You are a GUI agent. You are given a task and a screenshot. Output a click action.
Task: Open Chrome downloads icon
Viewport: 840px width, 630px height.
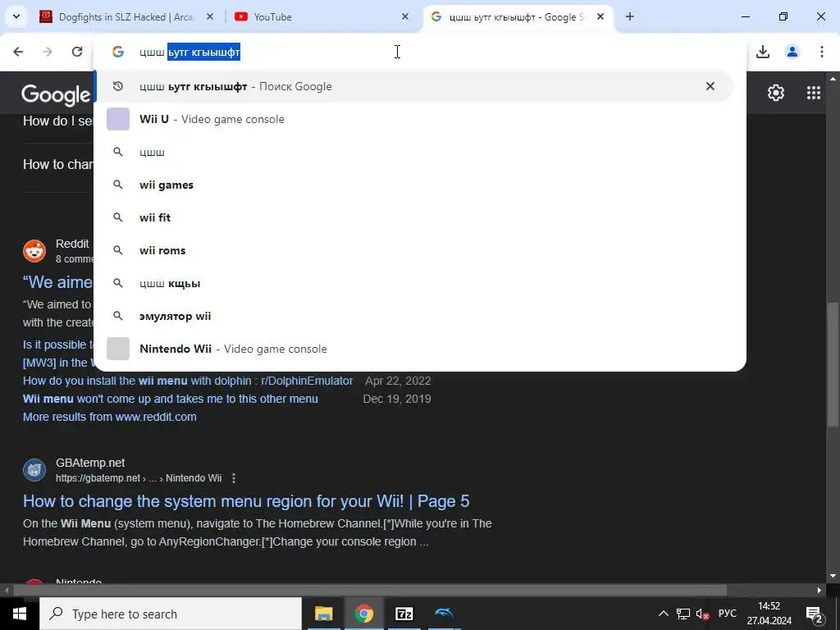point(763,52)
